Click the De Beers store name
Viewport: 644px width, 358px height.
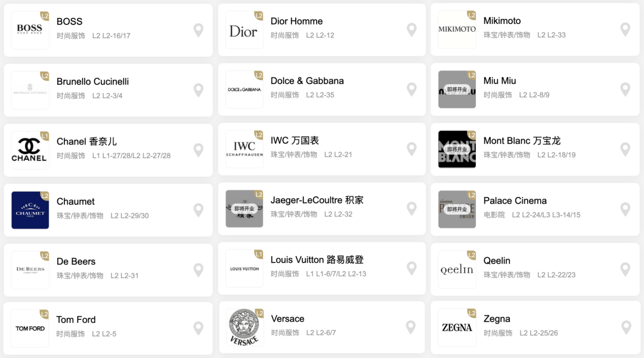pyautogui.click(x=76, y=261)
